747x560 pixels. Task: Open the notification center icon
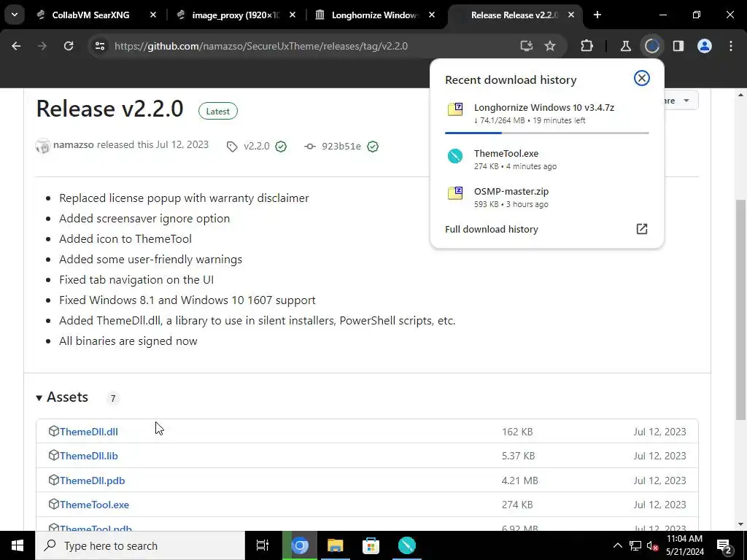(x=724, y=545)
